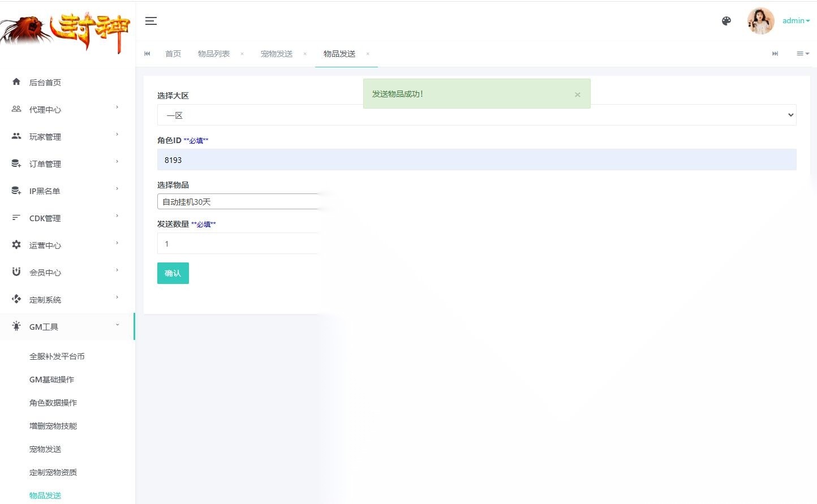Viewport: 817px width, 504px height.
Task: Open 角色数据操作 submenu item
Action: click(x=53, y=403)
